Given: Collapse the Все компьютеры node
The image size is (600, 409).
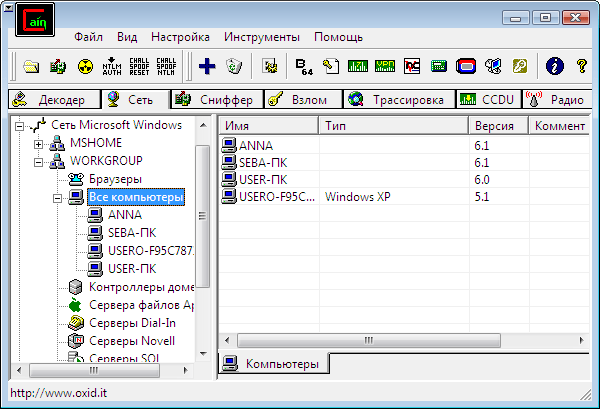Looking at the screenshot, I should (x=57, y=198).
